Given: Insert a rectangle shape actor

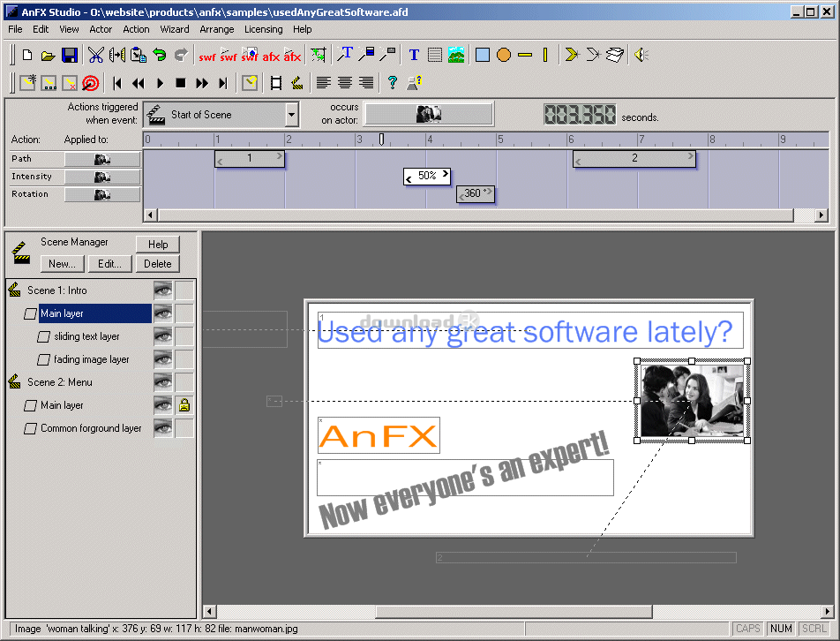Looking at the screenshot, I should click(x=482, y=55).
